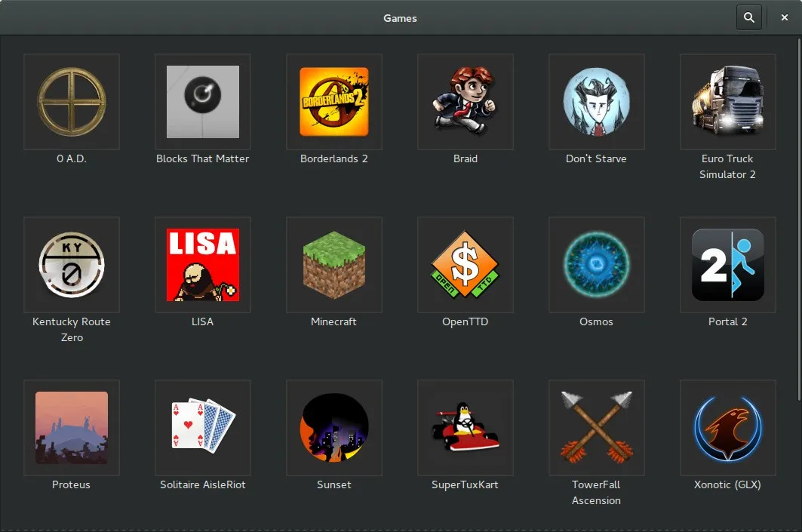Start SuperTuxKart
This screenshot has height=532, width=802.
(x=465, y=427)
